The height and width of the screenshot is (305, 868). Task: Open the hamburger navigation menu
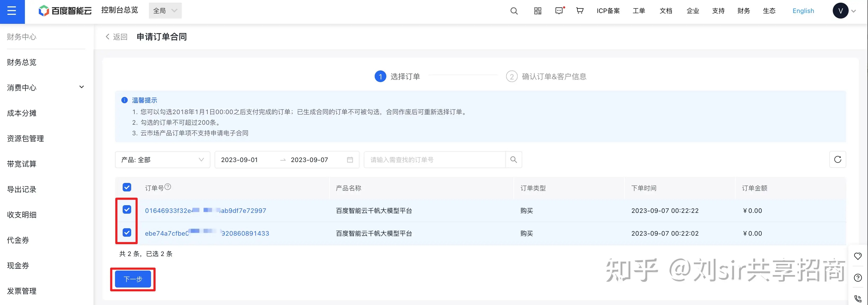12,11
